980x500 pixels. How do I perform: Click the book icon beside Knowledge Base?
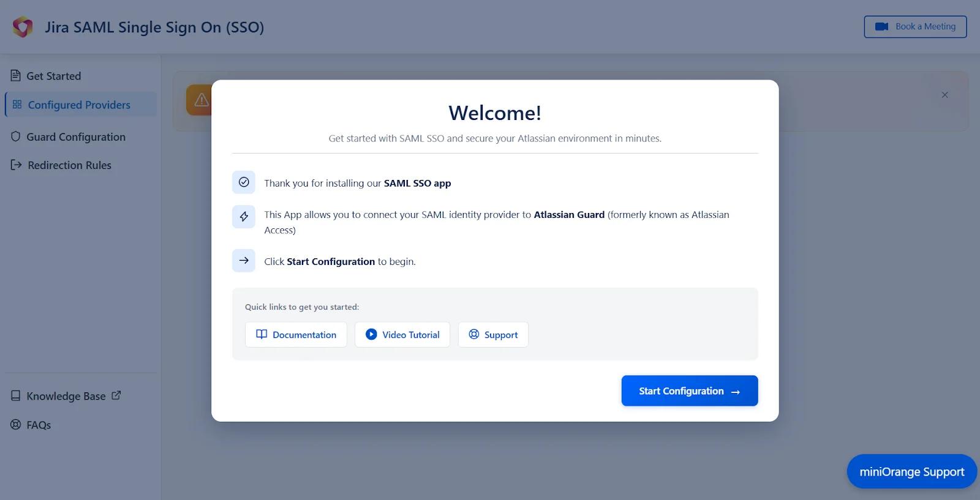pos(16,395)
